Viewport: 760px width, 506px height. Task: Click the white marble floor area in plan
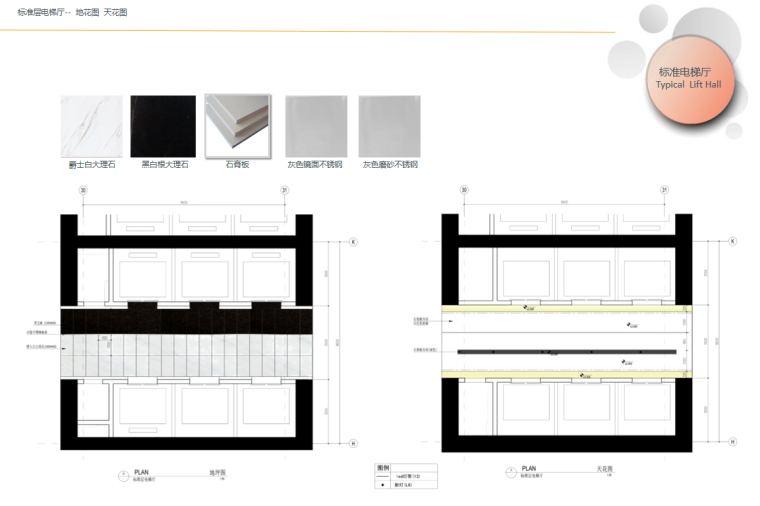coord(190,358)
